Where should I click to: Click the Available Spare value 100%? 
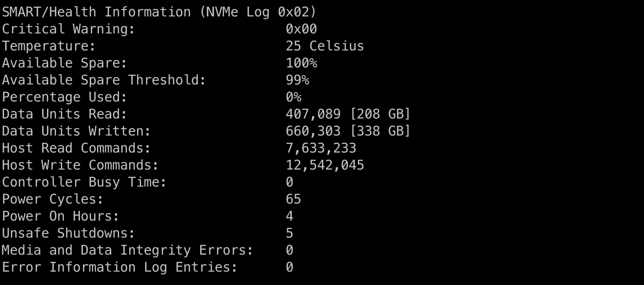pyautogui.click(x=301, y=63)
